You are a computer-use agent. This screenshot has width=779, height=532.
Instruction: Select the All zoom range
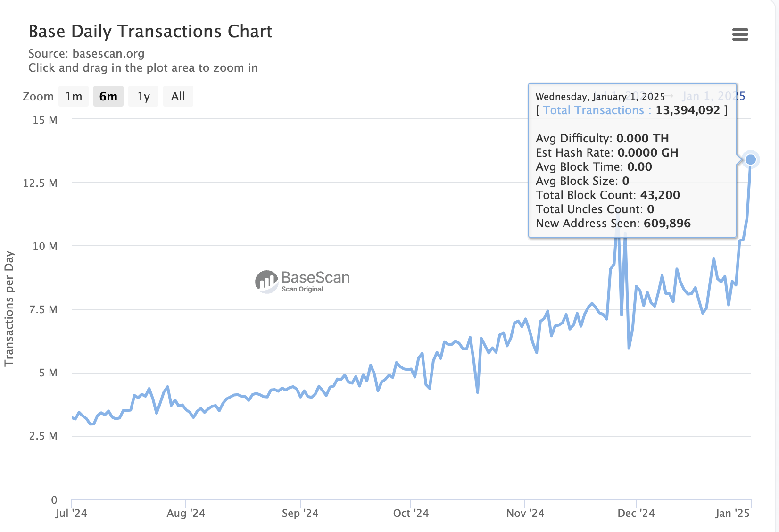pyautogui.click(x=178, y=96)
